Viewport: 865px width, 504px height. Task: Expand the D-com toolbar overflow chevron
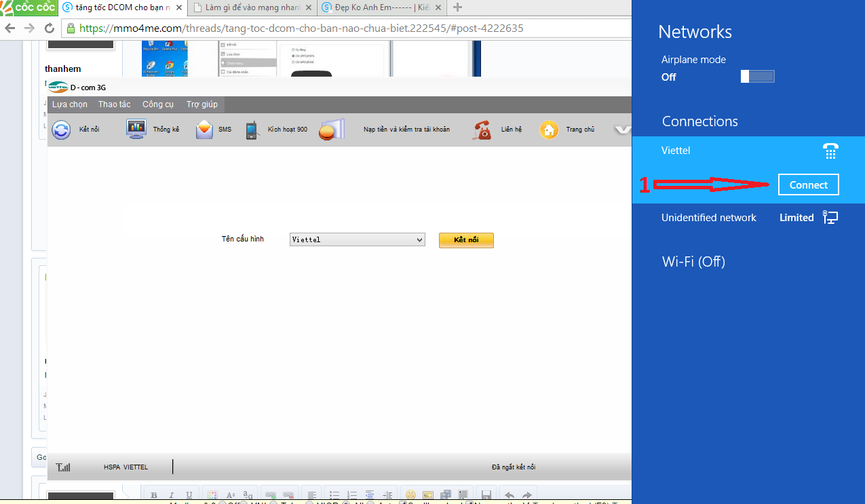point(622,130)
